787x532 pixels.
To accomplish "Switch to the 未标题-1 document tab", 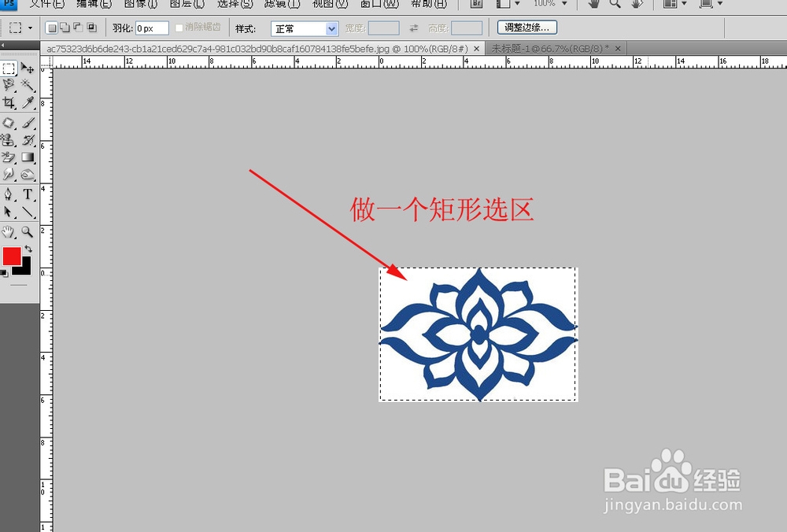I will (550, 49).
